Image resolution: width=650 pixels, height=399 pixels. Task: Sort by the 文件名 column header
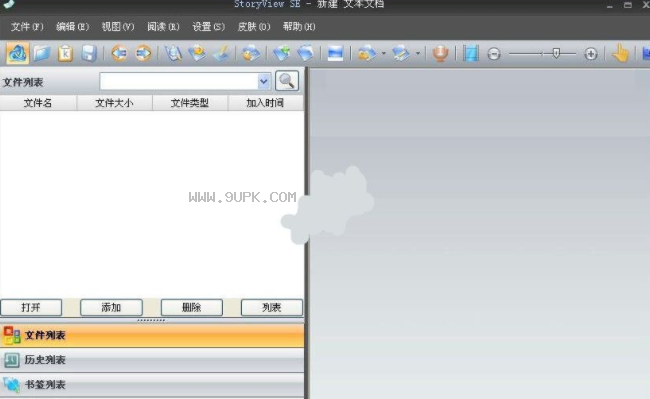point(38,103)
